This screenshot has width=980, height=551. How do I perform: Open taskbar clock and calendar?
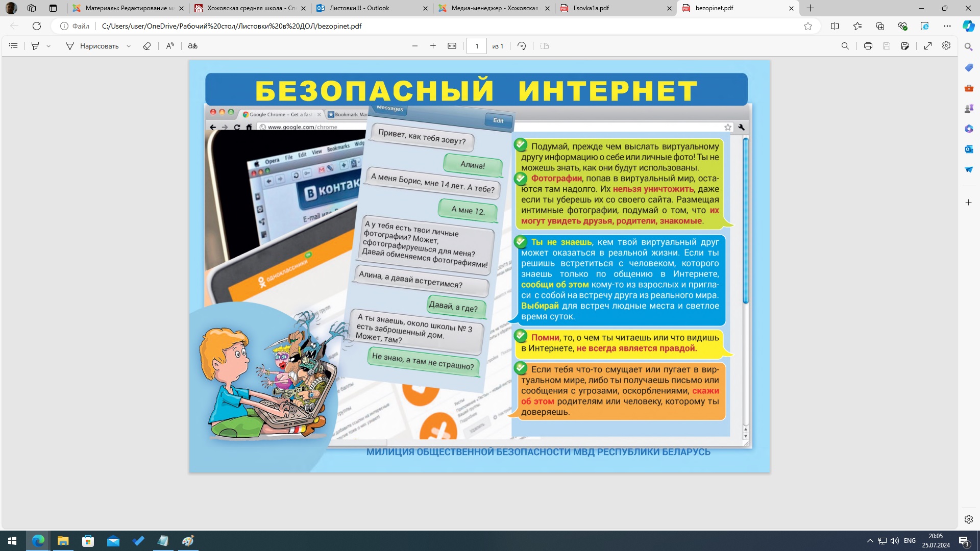point(936,541)
